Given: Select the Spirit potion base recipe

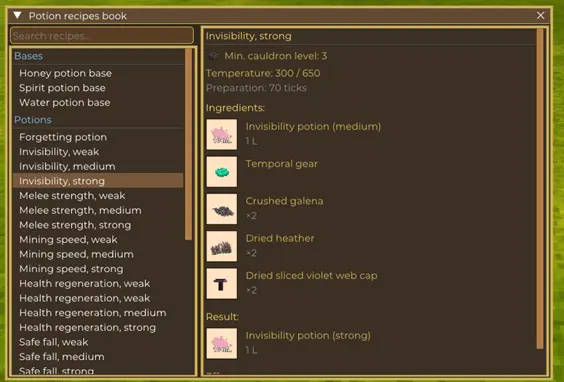Looking at the screenshot, I should pyautogui.click(x=98, y=88).
